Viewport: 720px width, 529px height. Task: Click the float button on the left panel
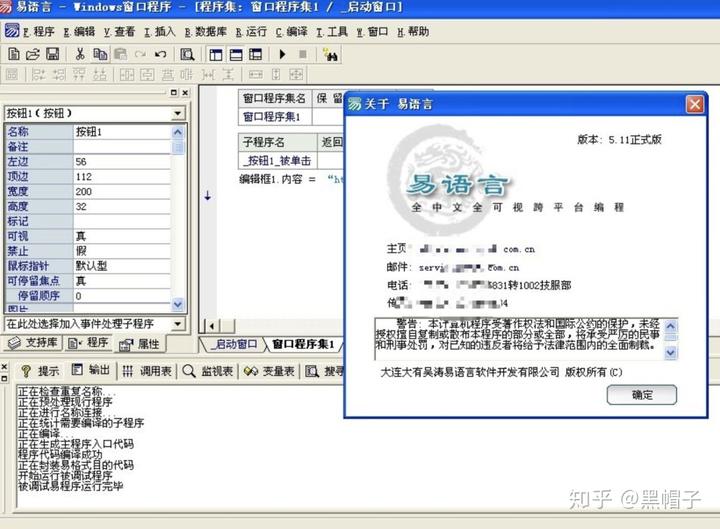click(174, 92)
